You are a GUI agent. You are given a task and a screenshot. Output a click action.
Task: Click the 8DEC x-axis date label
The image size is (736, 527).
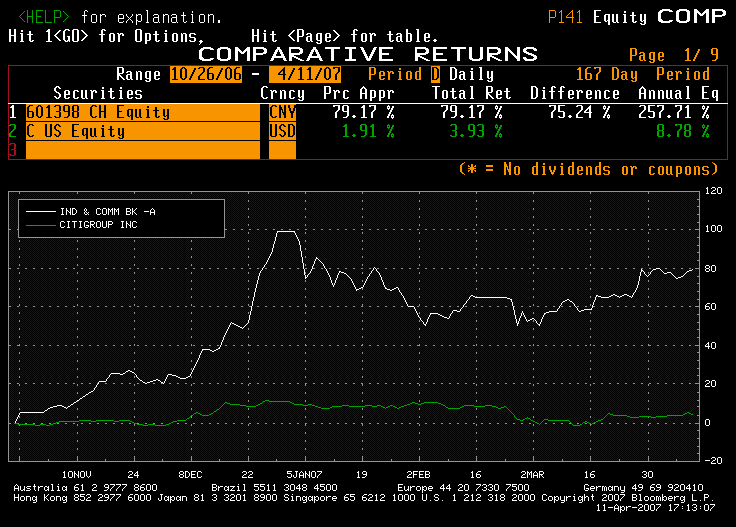pyautogui.click(x=191, y=474)
